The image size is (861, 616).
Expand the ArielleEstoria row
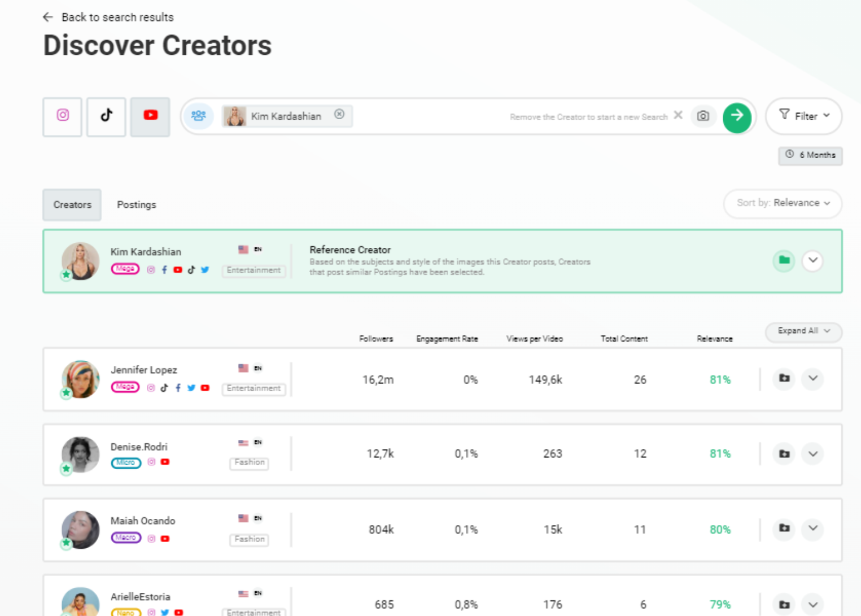tap(812, 605)
